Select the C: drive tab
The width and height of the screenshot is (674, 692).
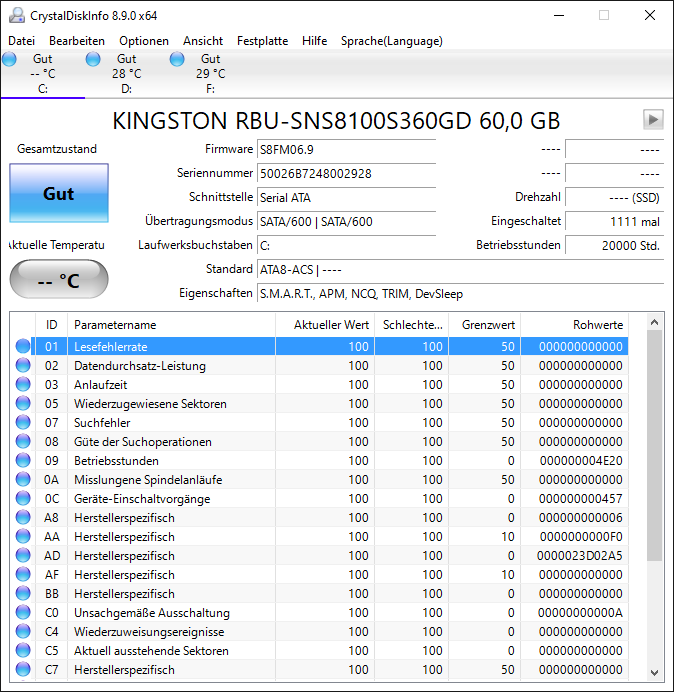[x=42, y=73]
